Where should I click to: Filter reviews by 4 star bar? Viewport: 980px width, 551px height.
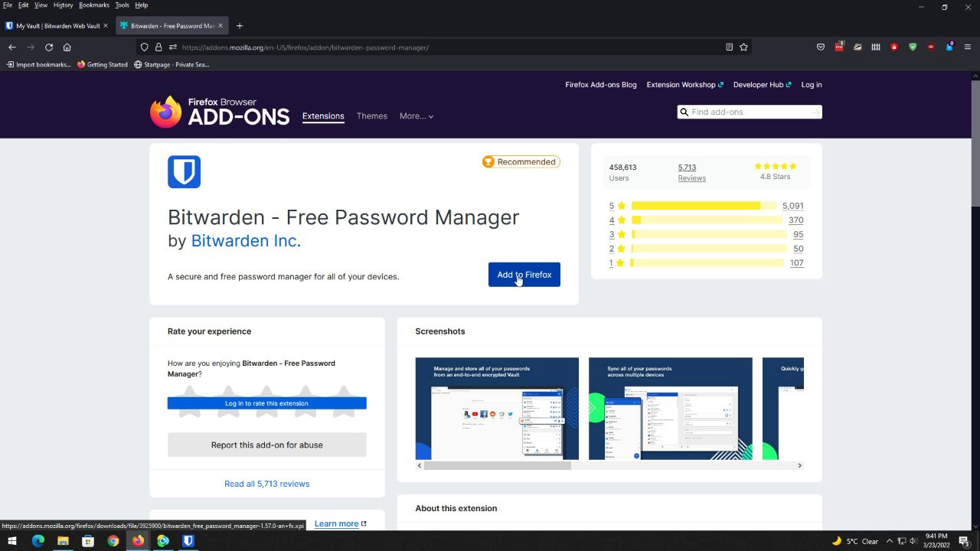[706, 220]
